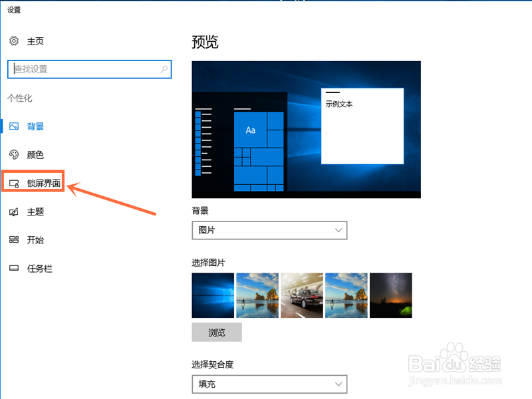Choose the first beach rocks wallpaper thumbnail
This screenshot has height=399, width=532.
tap(257, 295)
